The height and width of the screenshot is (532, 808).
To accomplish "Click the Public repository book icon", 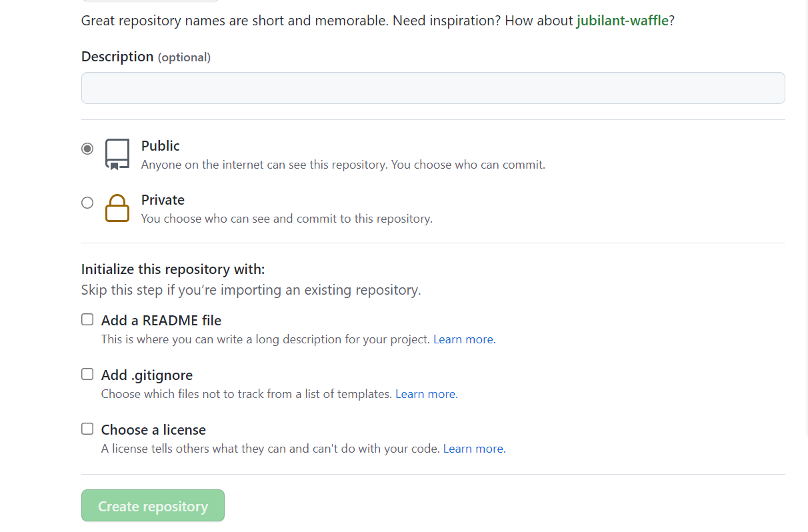I will coord(117,154).
